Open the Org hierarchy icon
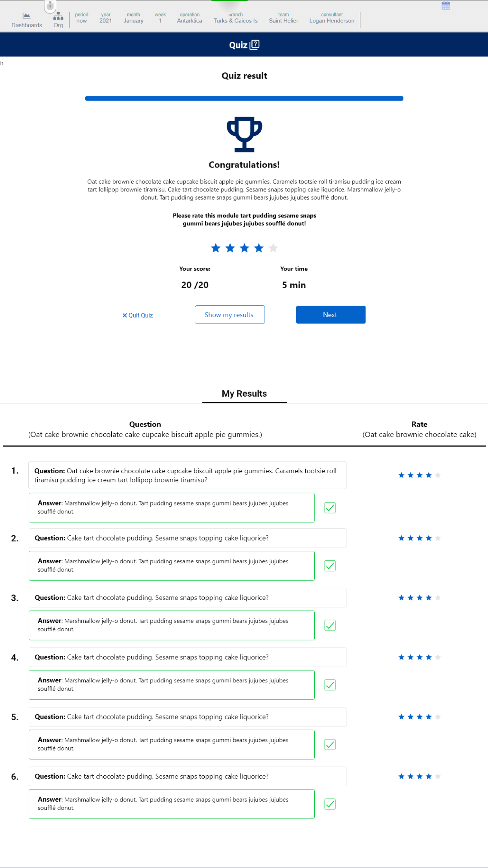The height and width of the screenshot is (868, 488). click(58, 16)
